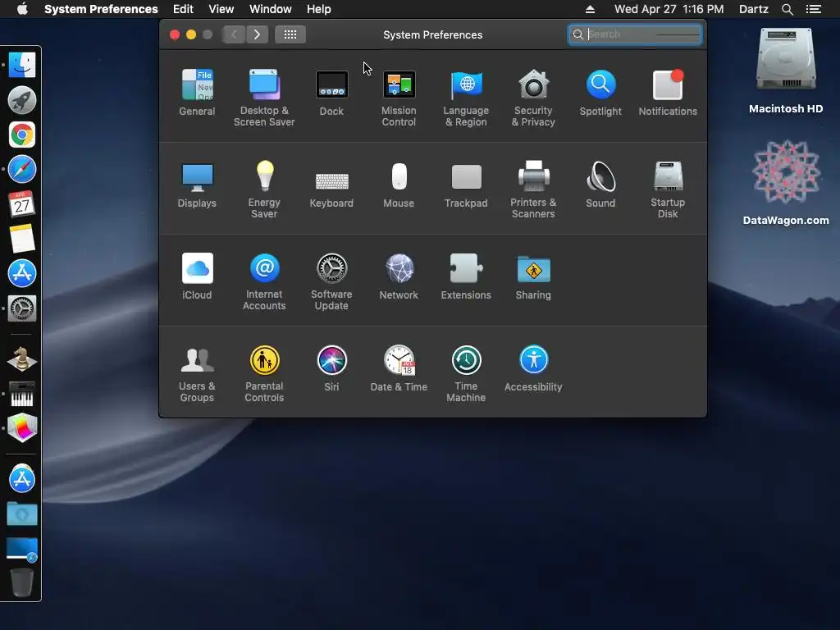Open the Window menu
The image size is (840, 630).
[271, 9]
